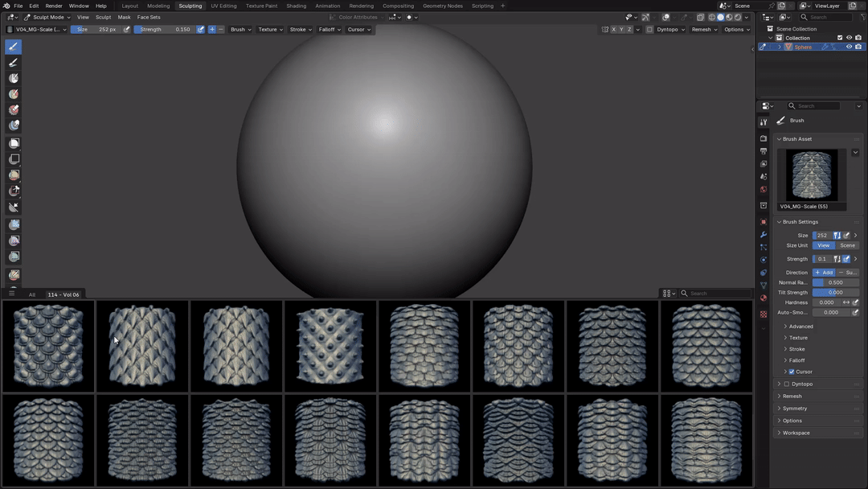The width and height of the screenshot is (868, 489).
Task: Toggle Y axis symmetry
Action: [x=621, y=29]
